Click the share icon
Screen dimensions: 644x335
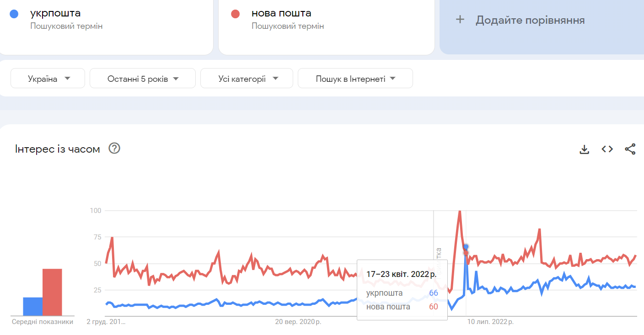pyautogui.click(x=630, y=149)
